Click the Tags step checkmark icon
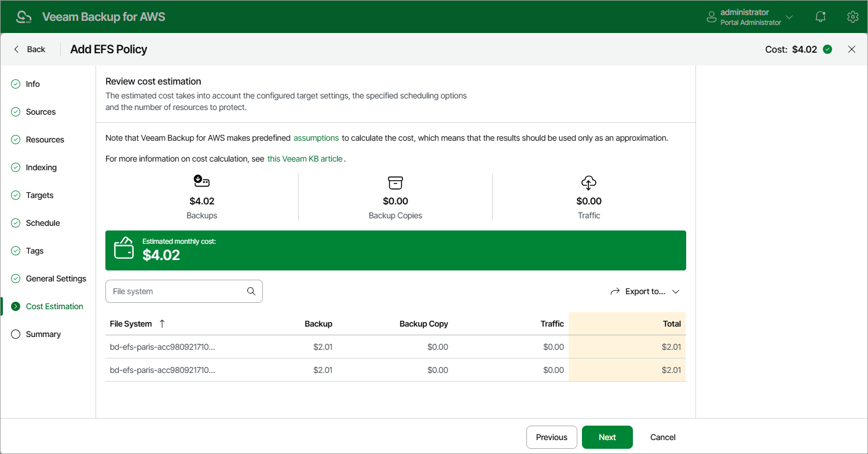 click(x=16, y=251)
